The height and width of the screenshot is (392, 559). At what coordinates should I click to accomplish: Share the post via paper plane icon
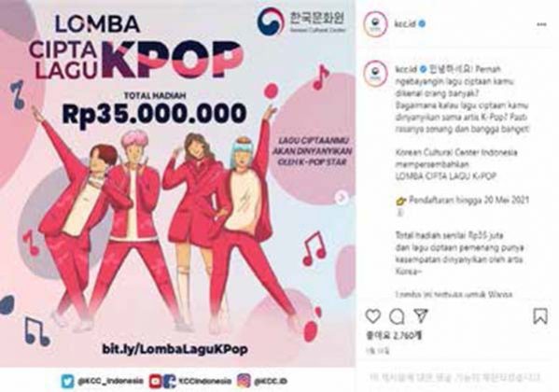[421, 315]
